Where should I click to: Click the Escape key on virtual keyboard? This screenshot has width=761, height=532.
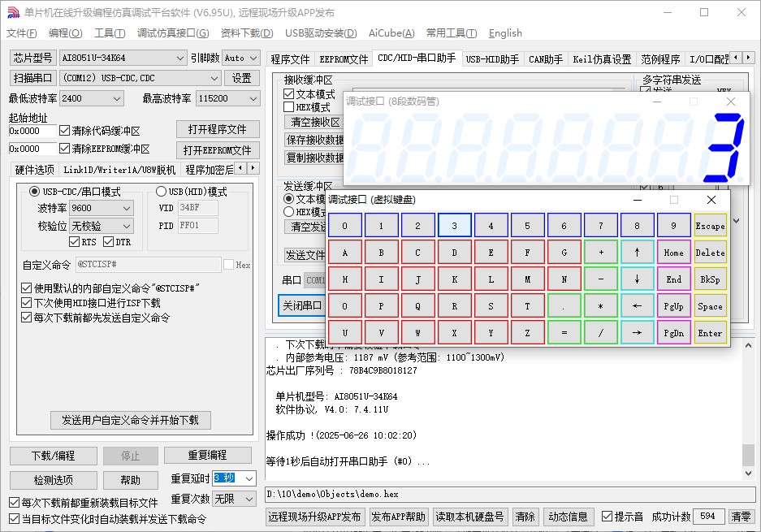(x=710, y=226)
